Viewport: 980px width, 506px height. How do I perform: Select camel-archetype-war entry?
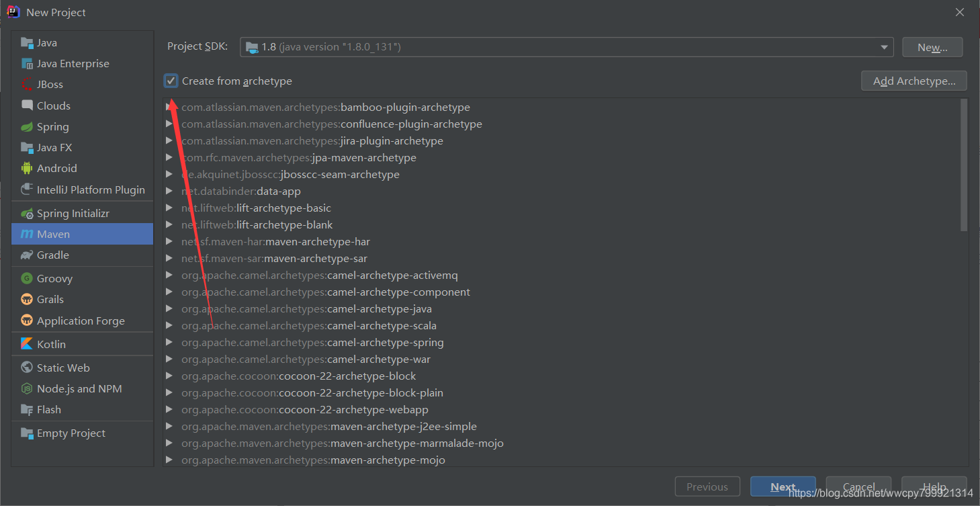point(306,360)
